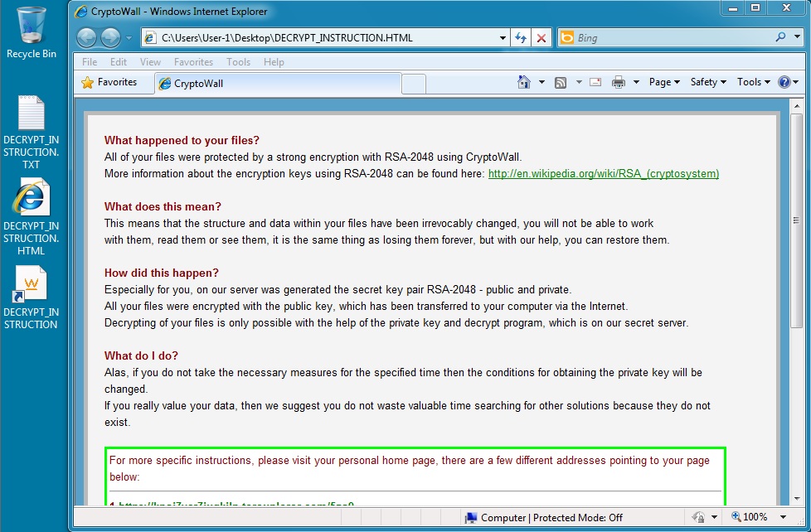Open the File menu
Screen dimensions: 811x532
tap(90, 62)
